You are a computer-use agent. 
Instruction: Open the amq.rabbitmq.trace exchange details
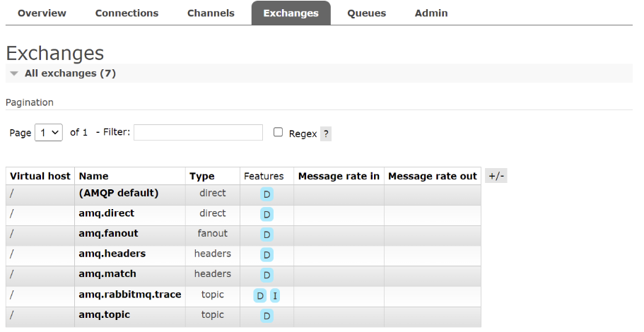130,295
